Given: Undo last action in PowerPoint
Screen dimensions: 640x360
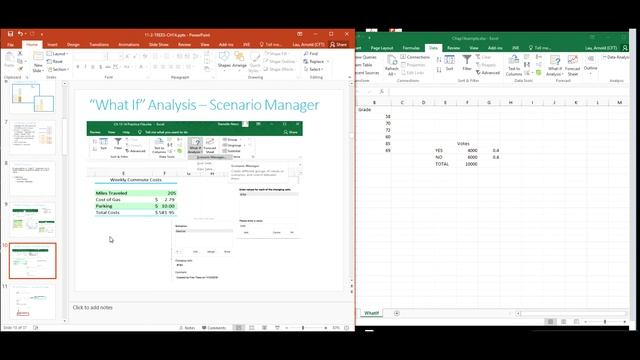Looking at the screenshot, I should [20, 34].
